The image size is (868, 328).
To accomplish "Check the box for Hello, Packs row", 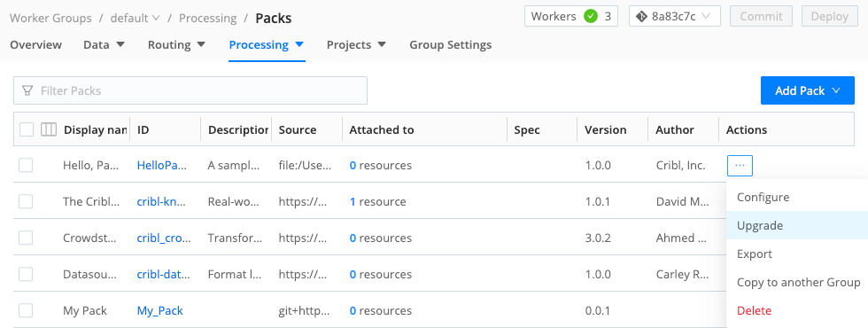I will (26, 165).
